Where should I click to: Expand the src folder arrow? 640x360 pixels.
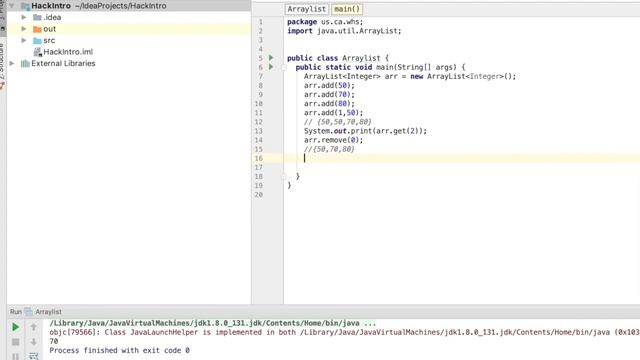click(24, 40)
